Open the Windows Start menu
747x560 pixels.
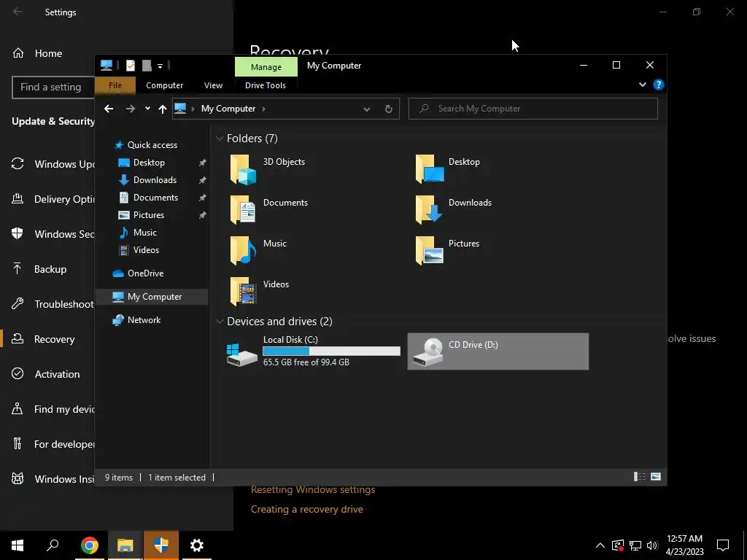pos(18,545)
